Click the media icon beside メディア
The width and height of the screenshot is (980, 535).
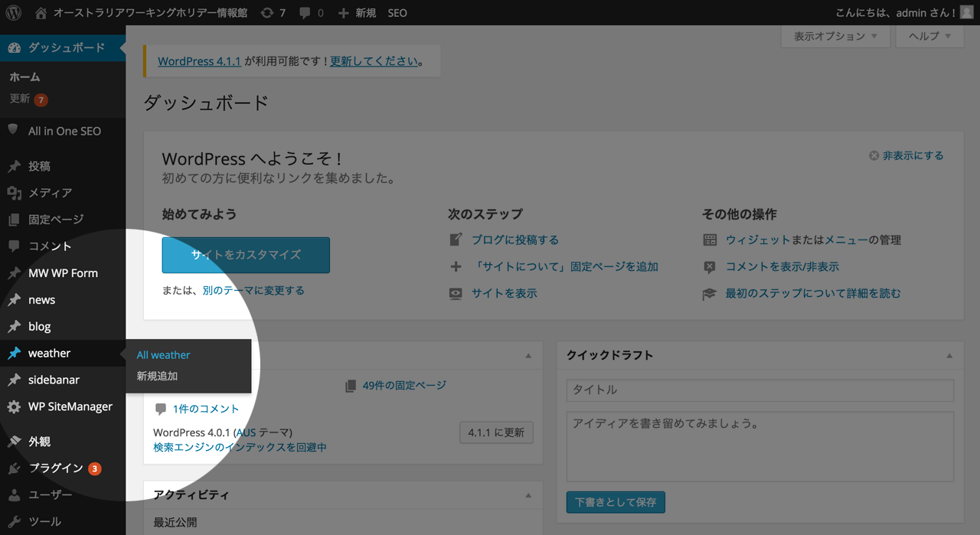(14, 193)
